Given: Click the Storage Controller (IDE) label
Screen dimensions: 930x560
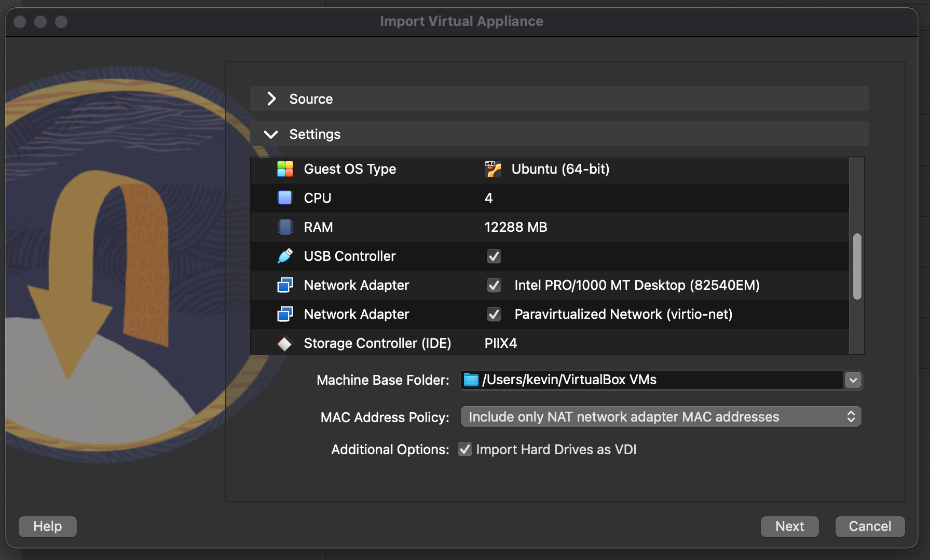Looking at the screenshot, I should coord(377,343).
